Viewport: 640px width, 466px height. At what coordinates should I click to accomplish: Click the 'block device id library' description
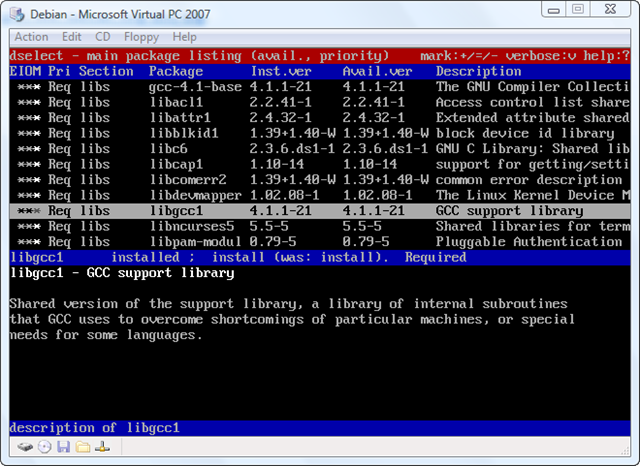pyautogui.click(x=525, y=133)
